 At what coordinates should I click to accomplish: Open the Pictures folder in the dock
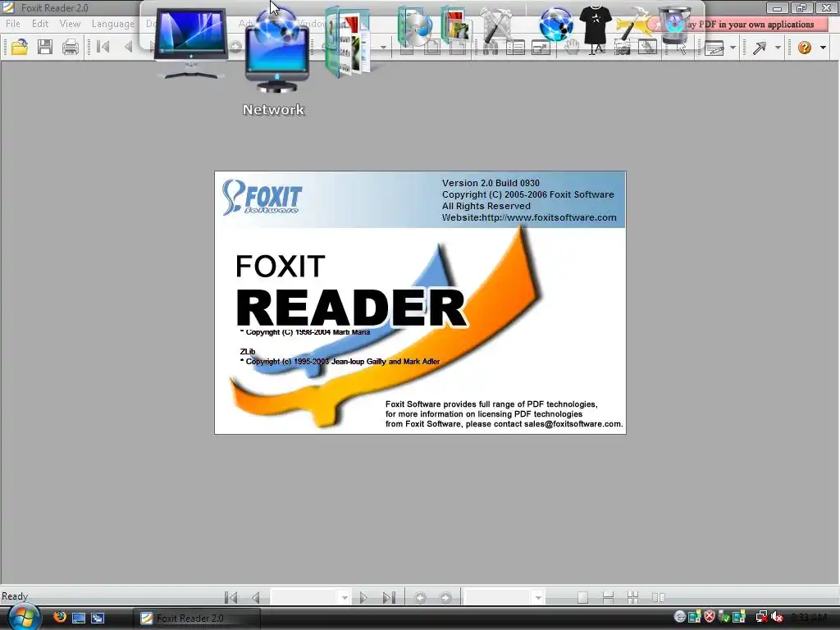coord(454,25)
